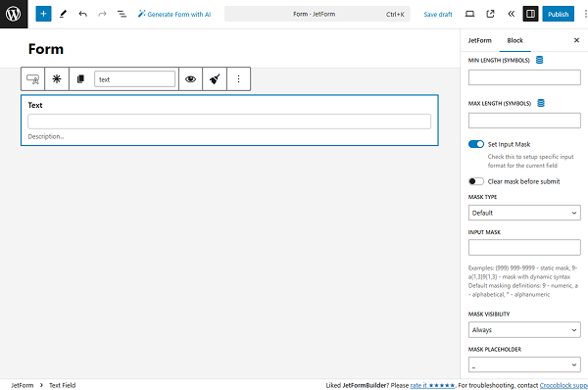The height and width of the screenshot is (390, 588).
Task: Close the settings sidebar
Action: pos(577,40)
